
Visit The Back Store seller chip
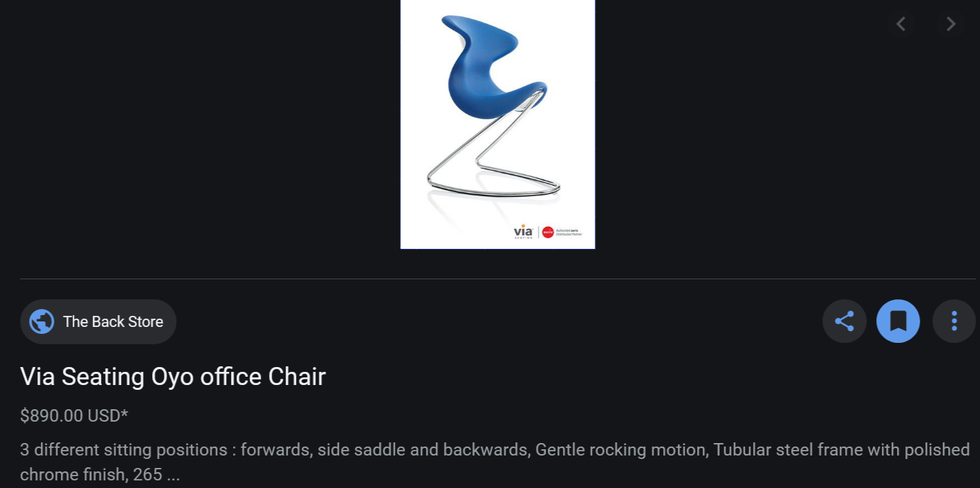click(x=98, y=321)
